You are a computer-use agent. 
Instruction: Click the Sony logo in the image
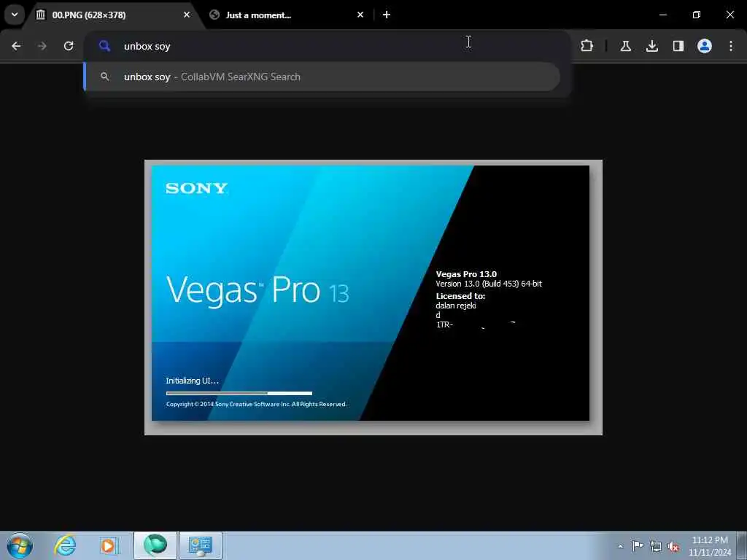click(x=196, y=189)
